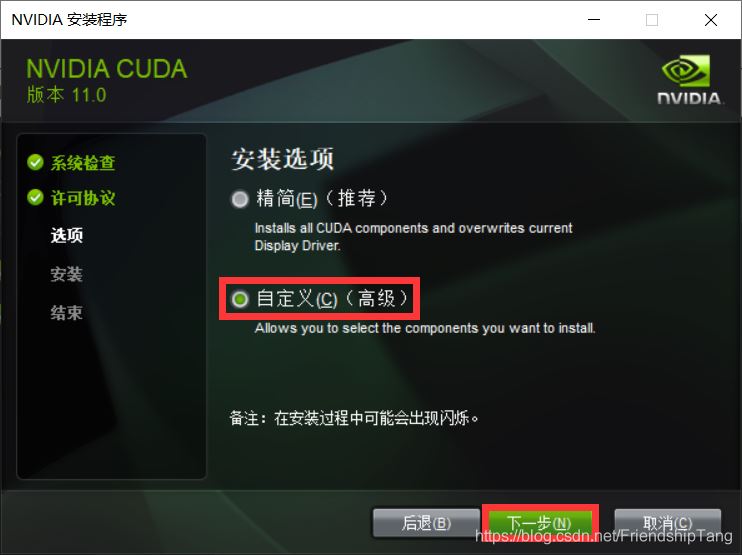This screenshot has height=555, width=742.
Task: Click the 备注 flicker note text
Action: [354, 418]
